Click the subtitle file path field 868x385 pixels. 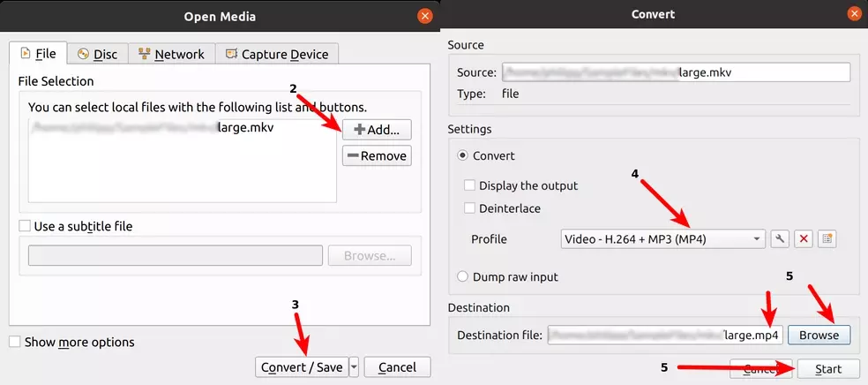176,255
